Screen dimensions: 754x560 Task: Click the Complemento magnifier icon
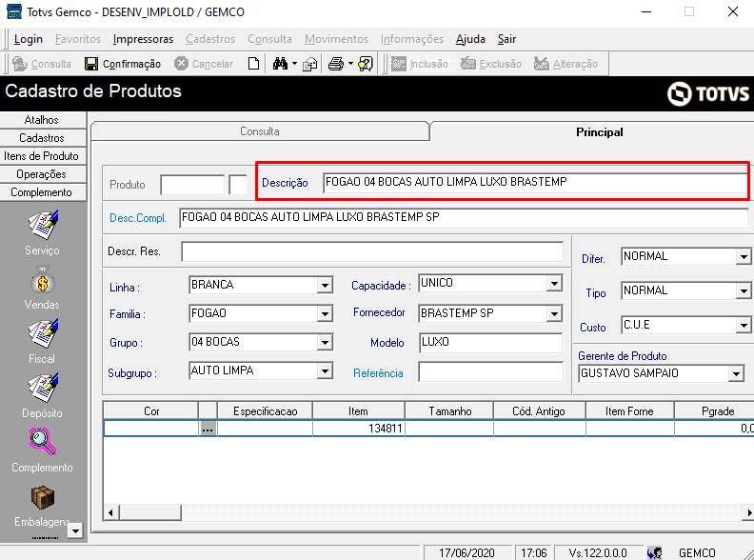tap(43, 442)
